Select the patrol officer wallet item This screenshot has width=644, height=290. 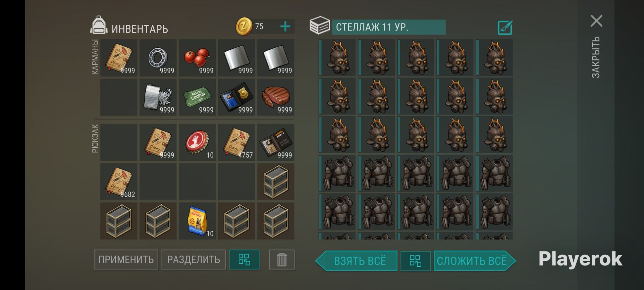click(x=276, y=142)
